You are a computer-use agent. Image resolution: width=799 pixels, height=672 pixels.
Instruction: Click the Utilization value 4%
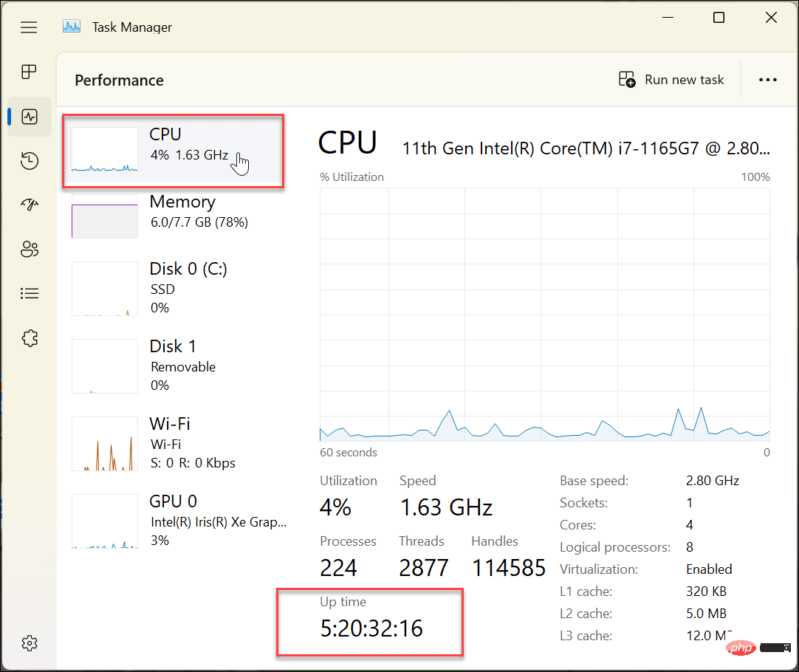pos(335,507)
